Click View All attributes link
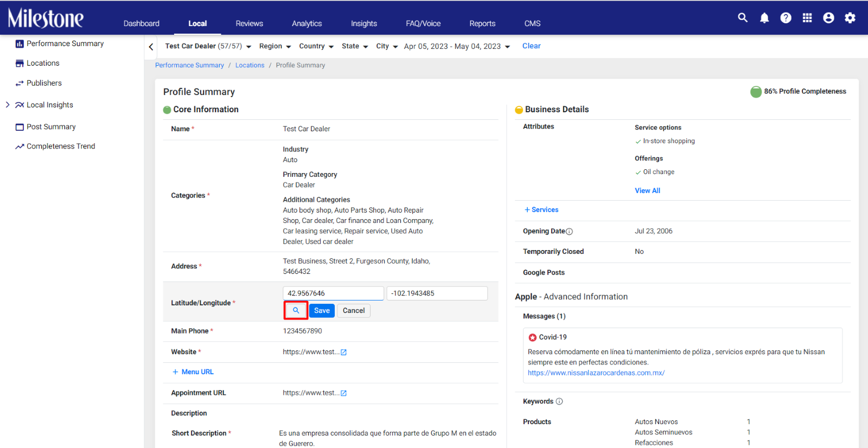 (648, 191)
